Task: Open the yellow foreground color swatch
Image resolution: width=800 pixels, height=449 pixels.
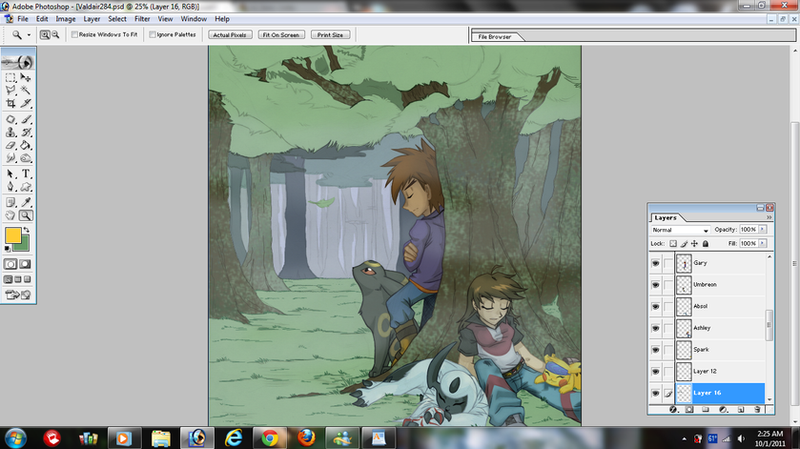Action: click(13, 235)
